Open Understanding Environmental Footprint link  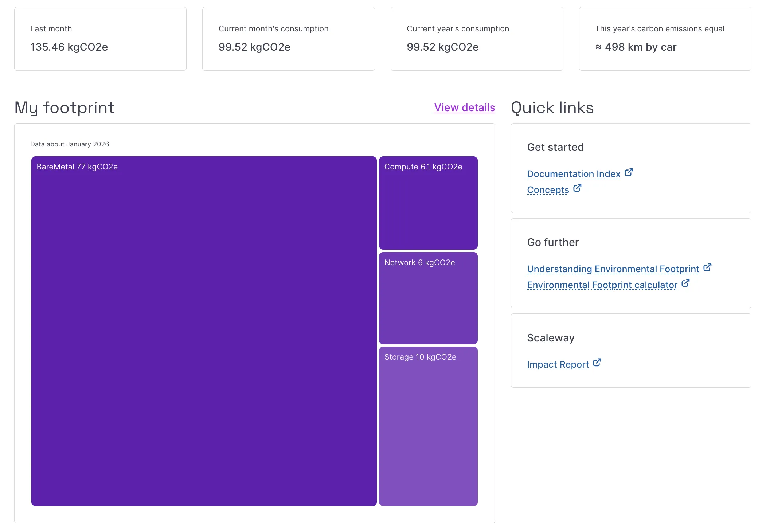[x=613, y=269]
